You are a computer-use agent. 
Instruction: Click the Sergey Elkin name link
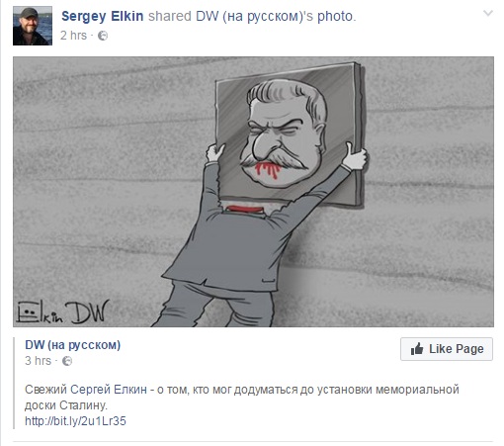point(103,16)
